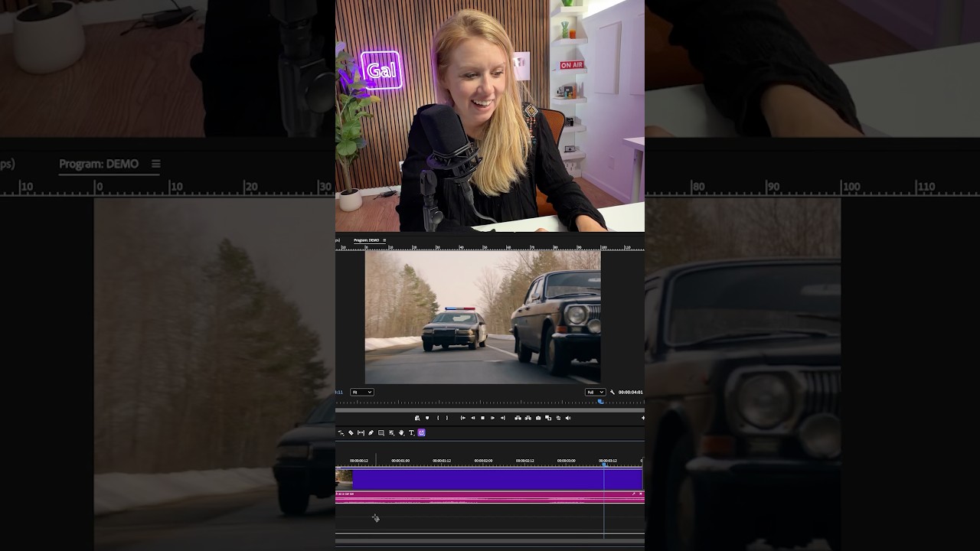Image resolution: width=980 pixels, height=551 pixels.
Task: Click the blue timeline playhead marker
Action: [604, 465]
